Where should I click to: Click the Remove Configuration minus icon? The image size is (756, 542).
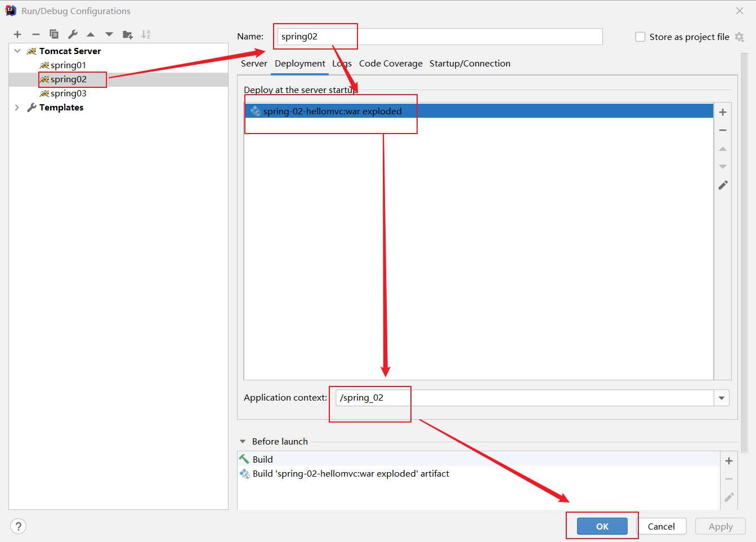pos(35,34)
